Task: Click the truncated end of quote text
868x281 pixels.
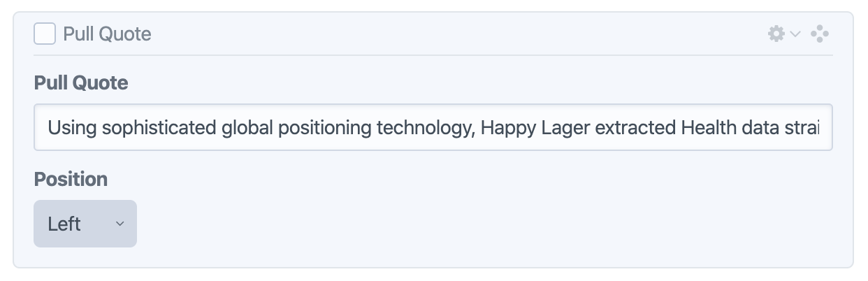Action: tap(804, 128)
